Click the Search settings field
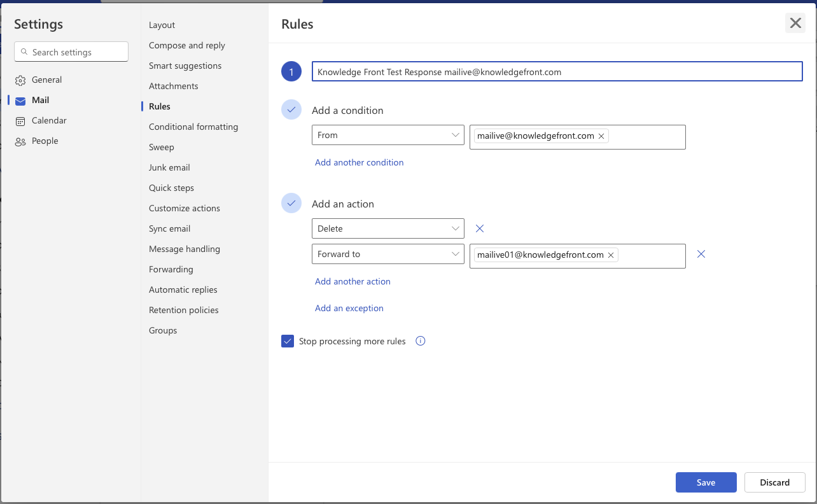 [71, 52]
